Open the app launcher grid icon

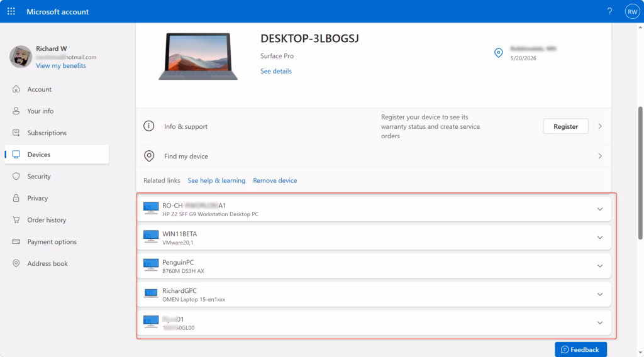11,11
